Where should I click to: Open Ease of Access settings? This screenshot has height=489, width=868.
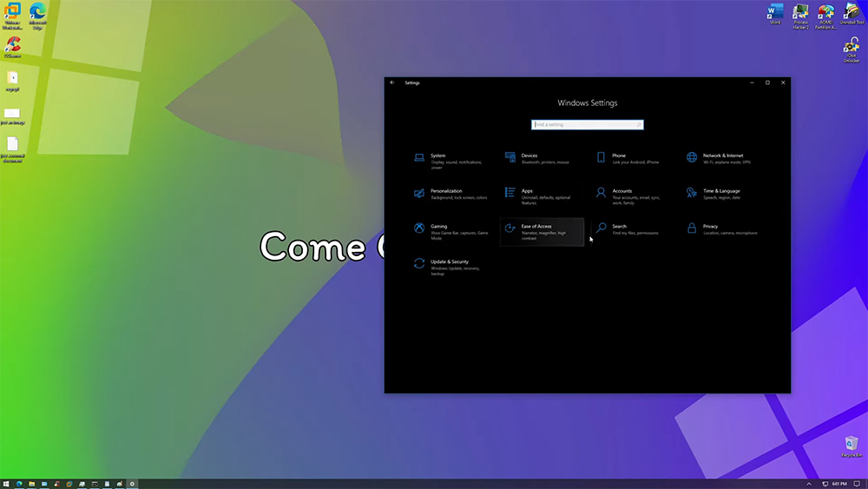[x=542, y=232]
